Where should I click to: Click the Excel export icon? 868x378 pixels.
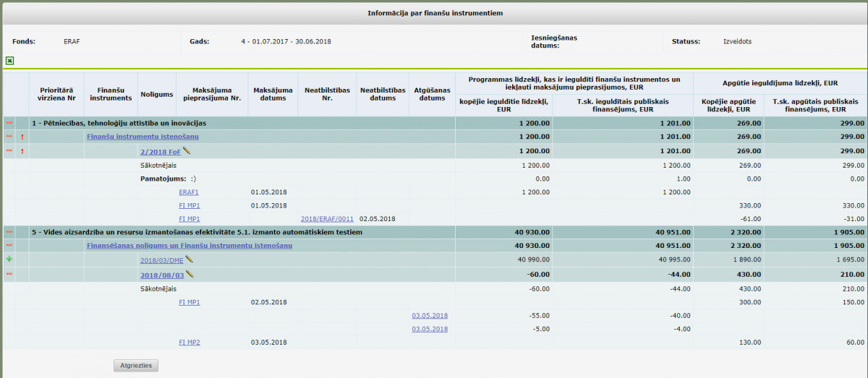[9, 61]
